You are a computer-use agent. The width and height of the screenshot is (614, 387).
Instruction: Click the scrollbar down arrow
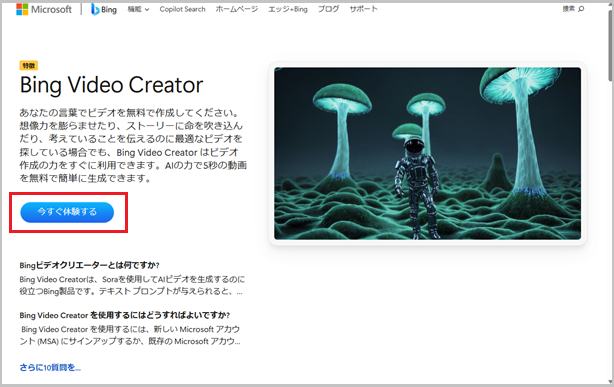611,382
